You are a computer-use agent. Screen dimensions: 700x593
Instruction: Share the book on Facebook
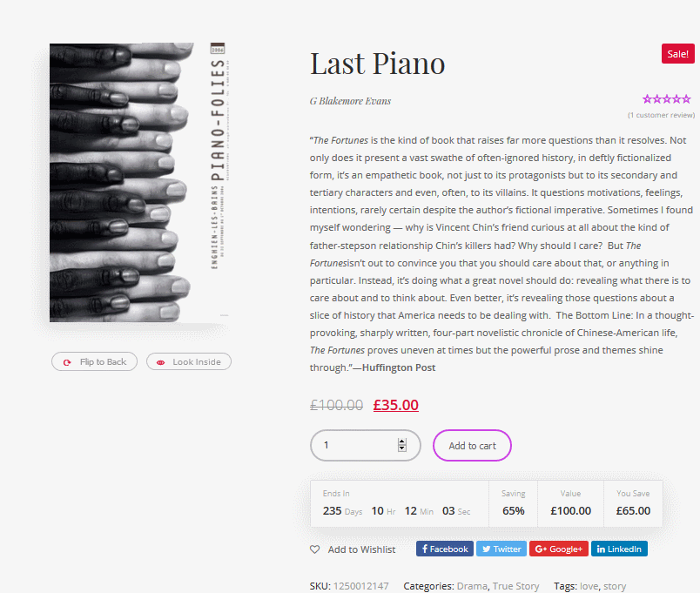(445, 549)
